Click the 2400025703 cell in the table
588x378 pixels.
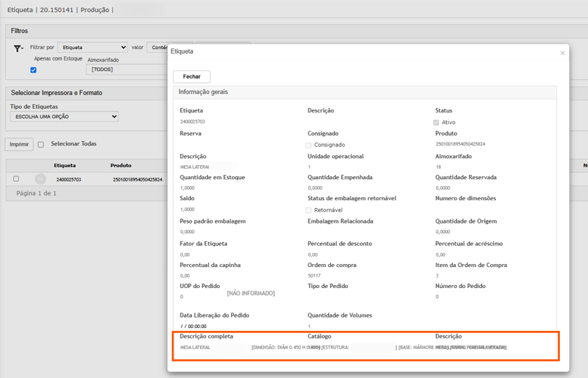tap(69, 180)
